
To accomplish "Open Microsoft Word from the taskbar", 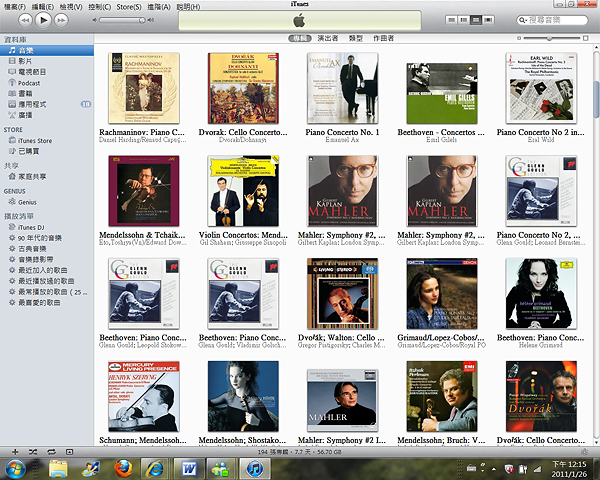I will 189,469.
